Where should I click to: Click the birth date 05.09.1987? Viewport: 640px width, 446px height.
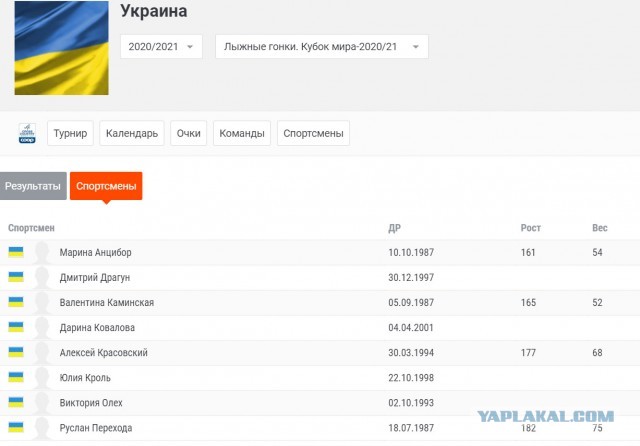[411, 303]
